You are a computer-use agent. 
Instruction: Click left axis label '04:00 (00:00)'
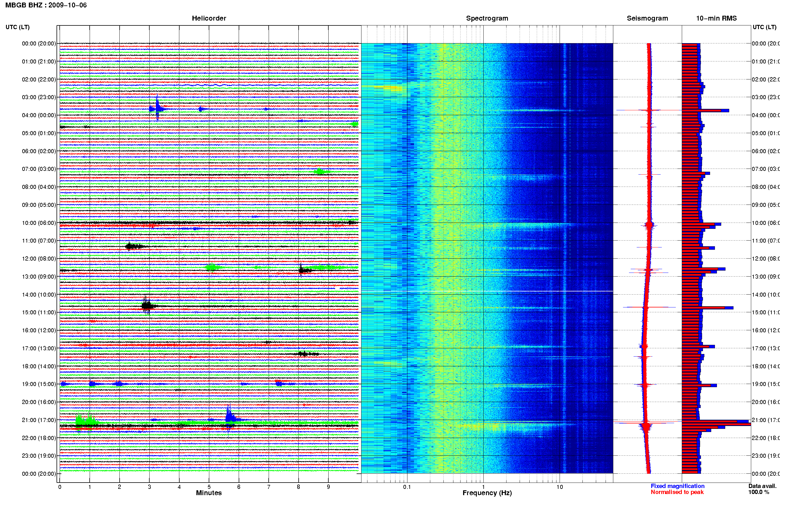pyautogui.click(x=39, y=115)
